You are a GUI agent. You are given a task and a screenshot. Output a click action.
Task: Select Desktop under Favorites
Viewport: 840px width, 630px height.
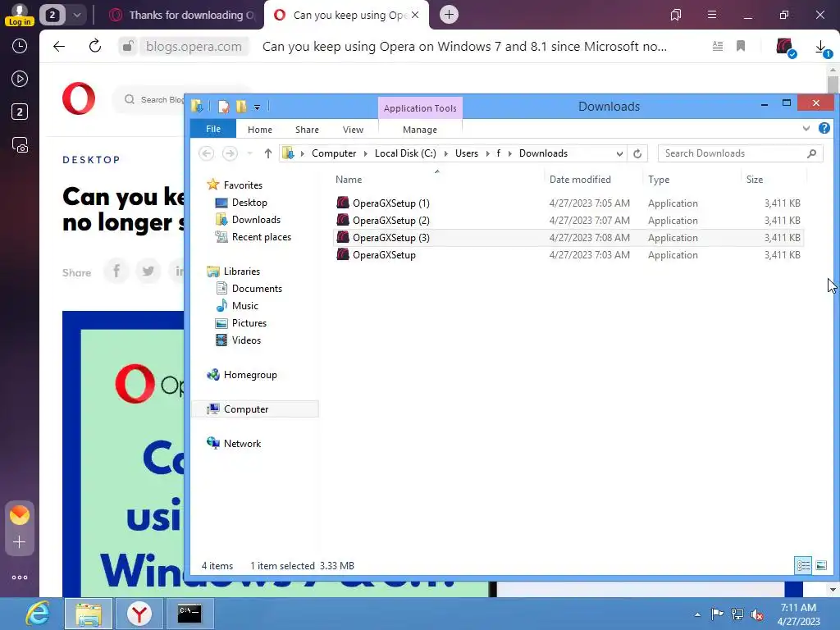249,203
